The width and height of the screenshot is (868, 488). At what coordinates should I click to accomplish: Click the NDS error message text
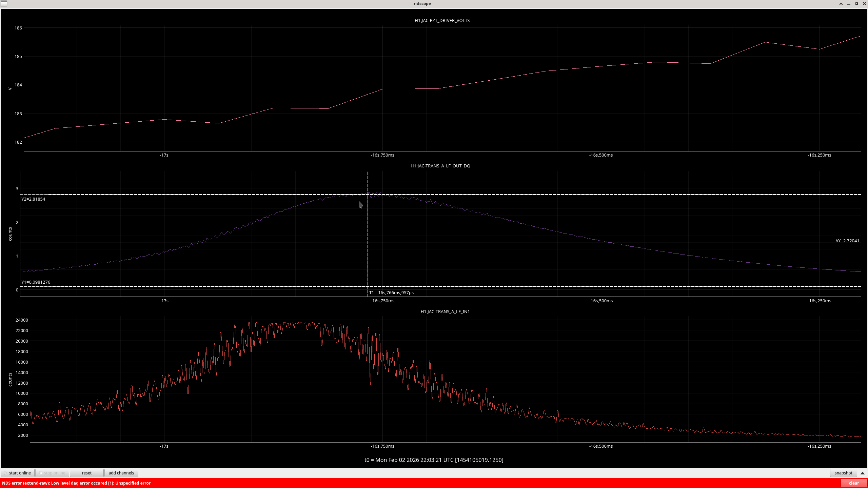click(x=76, y=483)
